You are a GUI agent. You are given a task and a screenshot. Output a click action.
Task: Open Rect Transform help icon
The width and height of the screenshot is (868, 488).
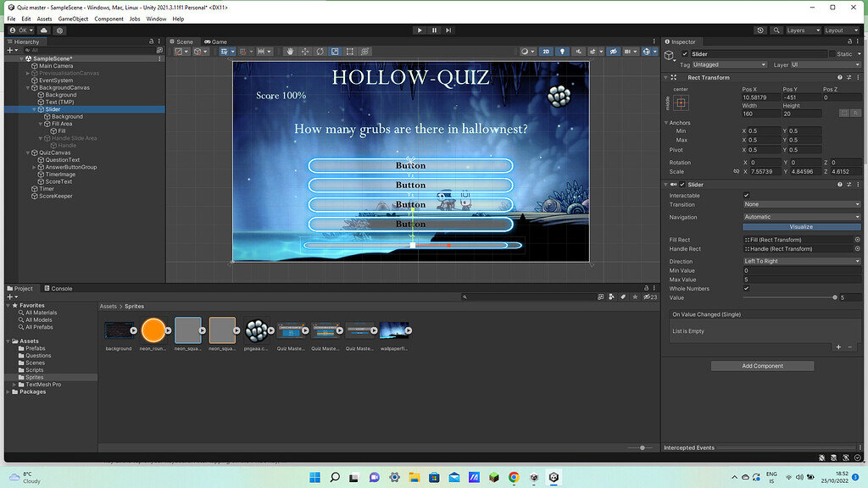[840, 77]
